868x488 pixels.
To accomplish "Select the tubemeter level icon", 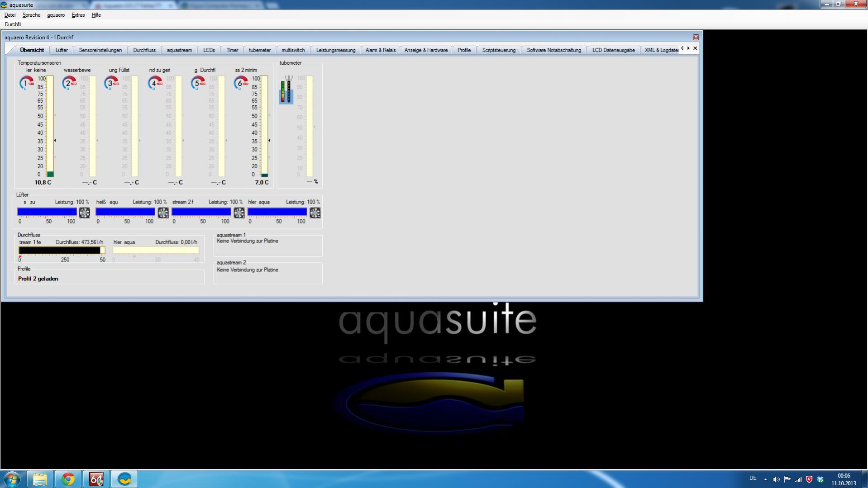I will [286, 90].
